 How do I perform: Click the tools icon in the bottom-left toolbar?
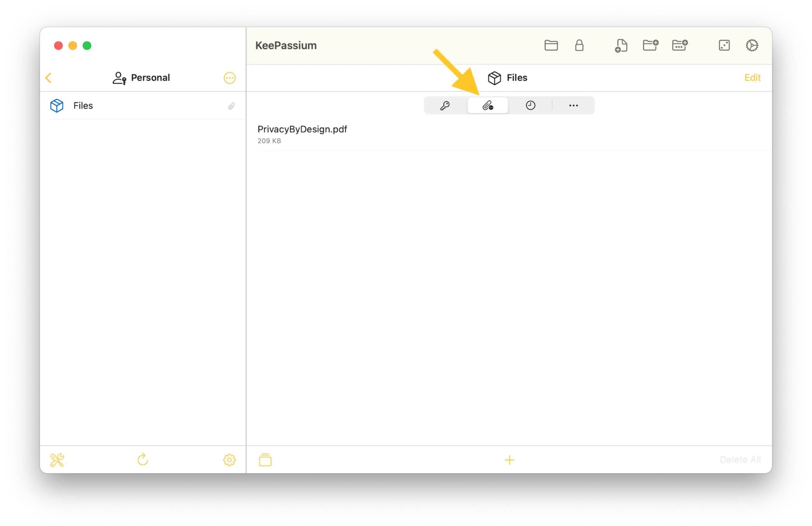(57, 460)
